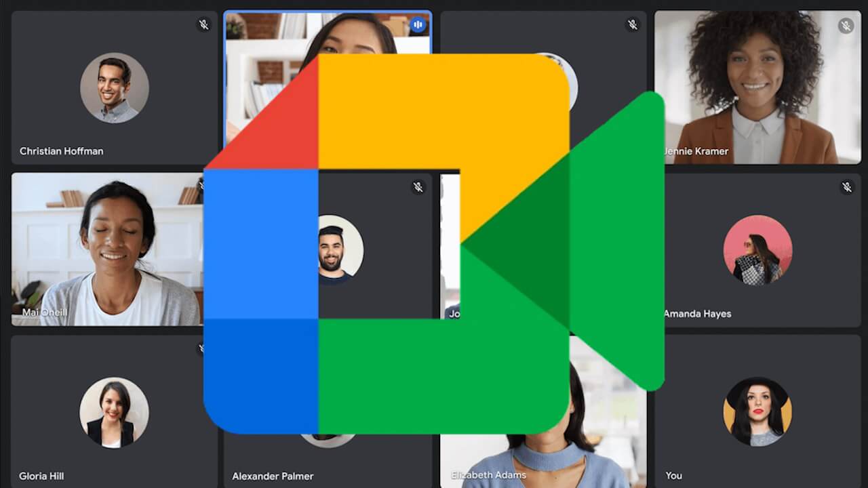The width and height of the screenshot is (868, 488).
Task: Select Christian Hoffman's profile avatar
Action: coord(115,88)
